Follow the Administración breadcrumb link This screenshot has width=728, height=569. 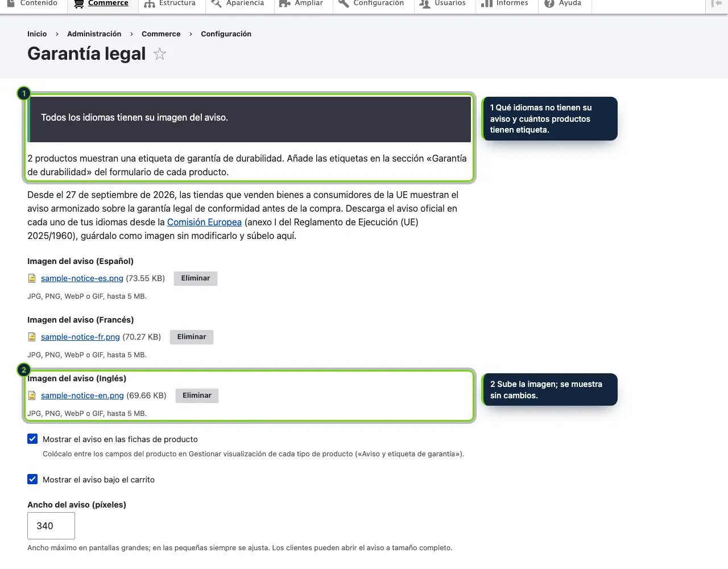94,34
